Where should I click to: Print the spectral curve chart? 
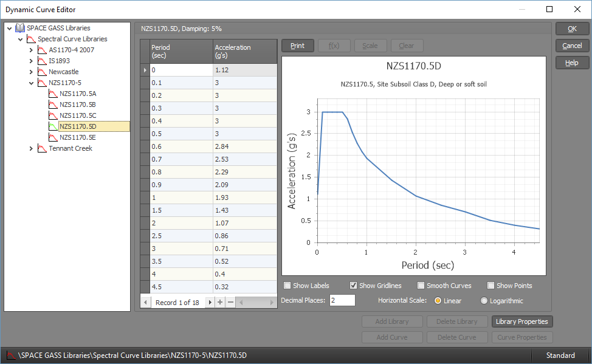pyautogui.click(x=297, y=46)
